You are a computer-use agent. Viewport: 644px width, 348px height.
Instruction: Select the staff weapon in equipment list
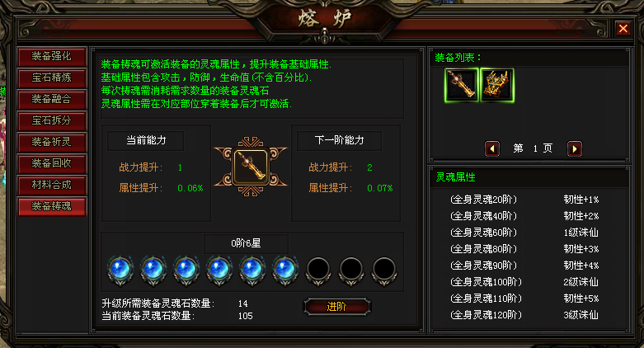[x=462, y=85]
